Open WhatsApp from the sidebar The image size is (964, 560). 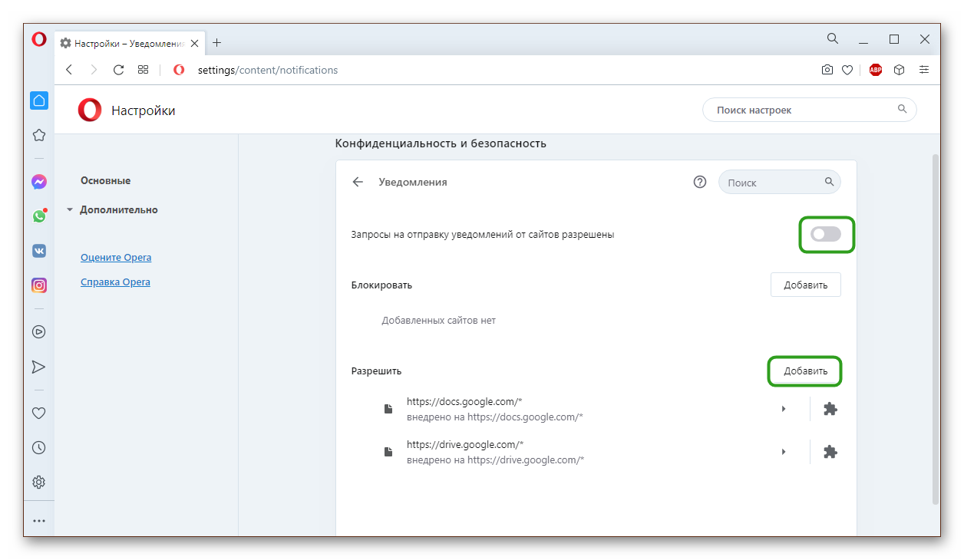[x=39, y=216]
